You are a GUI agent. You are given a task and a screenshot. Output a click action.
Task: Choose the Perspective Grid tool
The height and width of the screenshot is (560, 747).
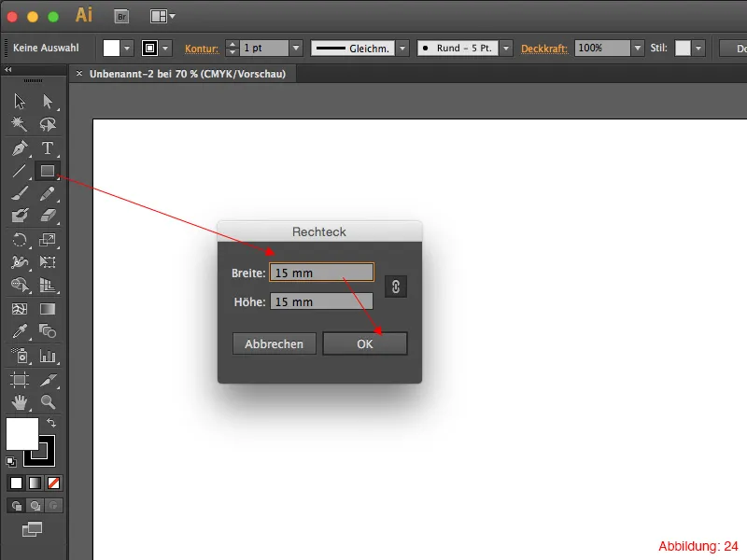(48, 285)
